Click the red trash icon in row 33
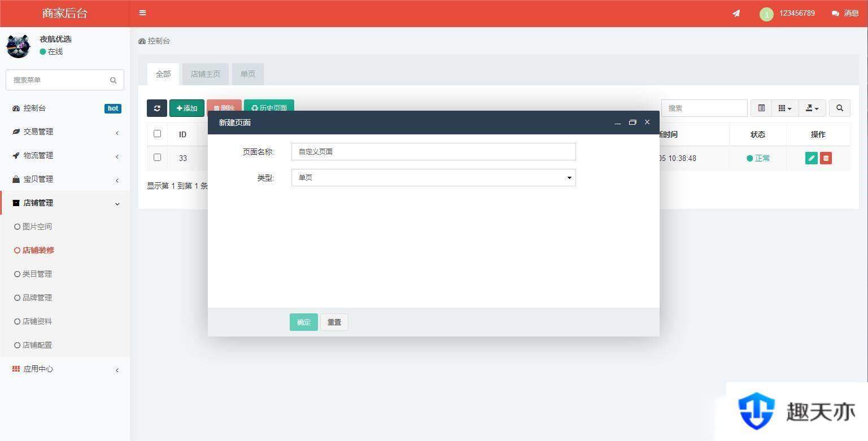This screenshot has height=441, width=868. point(826,158)
